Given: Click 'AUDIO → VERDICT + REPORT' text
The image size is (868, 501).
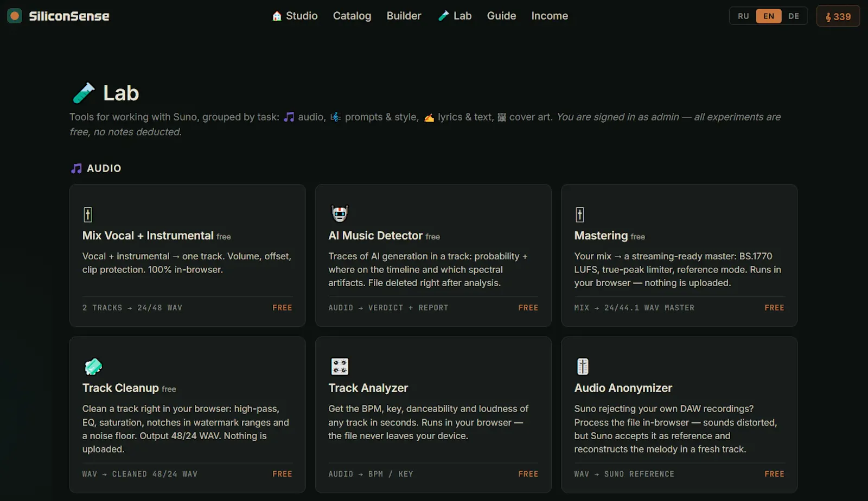Looking at the screenshot, I should [x=388, y=308].
